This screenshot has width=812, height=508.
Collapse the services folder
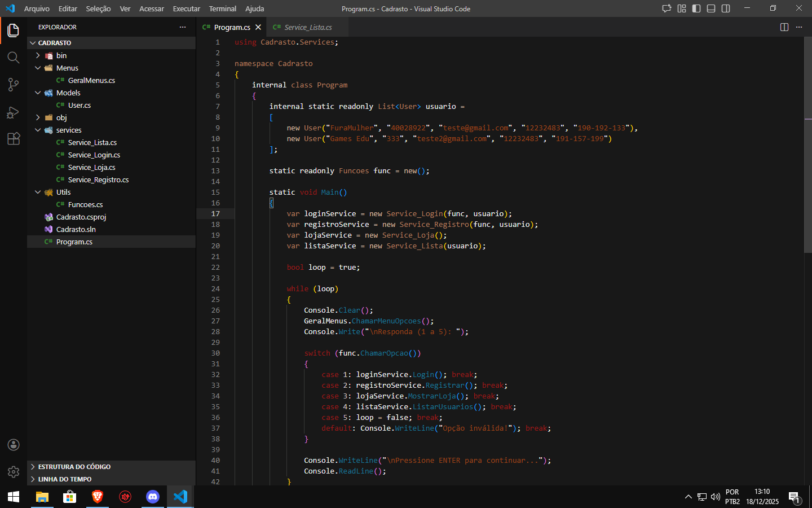tap(38, 130)
